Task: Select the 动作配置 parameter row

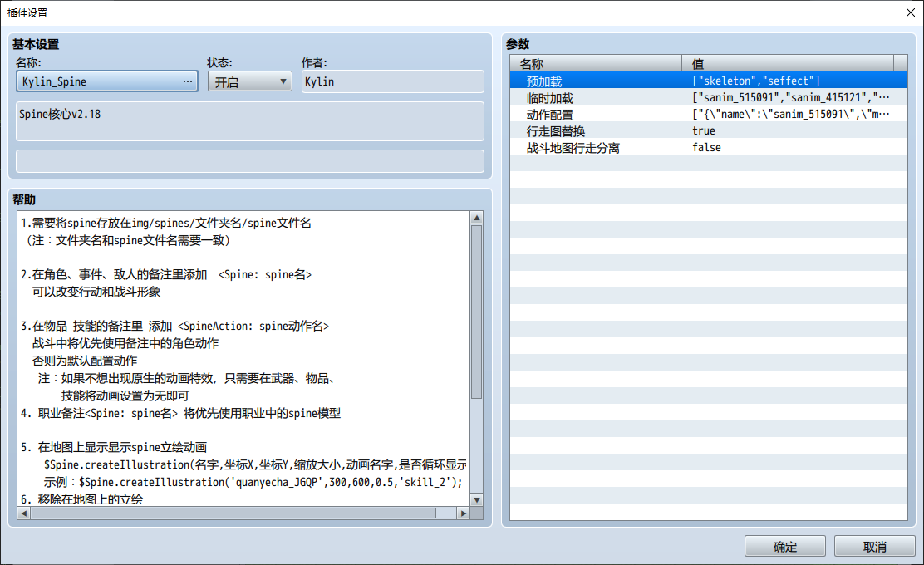Action: (708, 114)
